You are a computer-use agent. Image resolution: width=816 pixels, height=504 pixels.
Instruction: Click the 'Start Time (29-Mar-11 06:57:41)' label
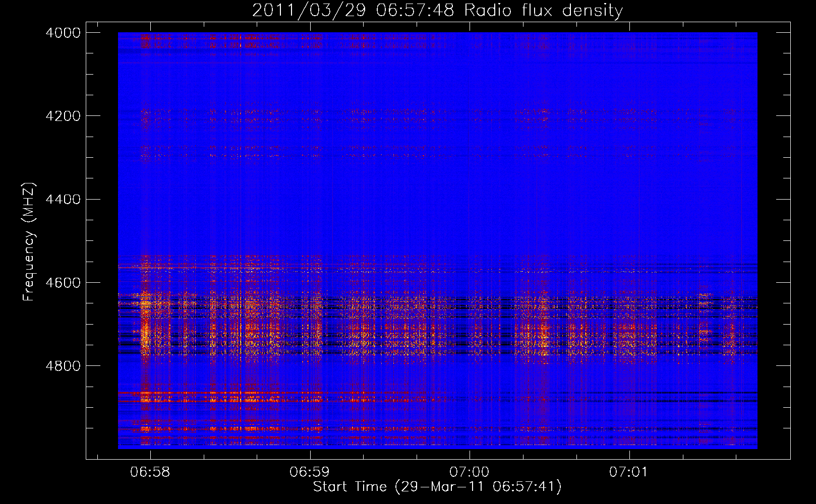(x=437, y=487)
